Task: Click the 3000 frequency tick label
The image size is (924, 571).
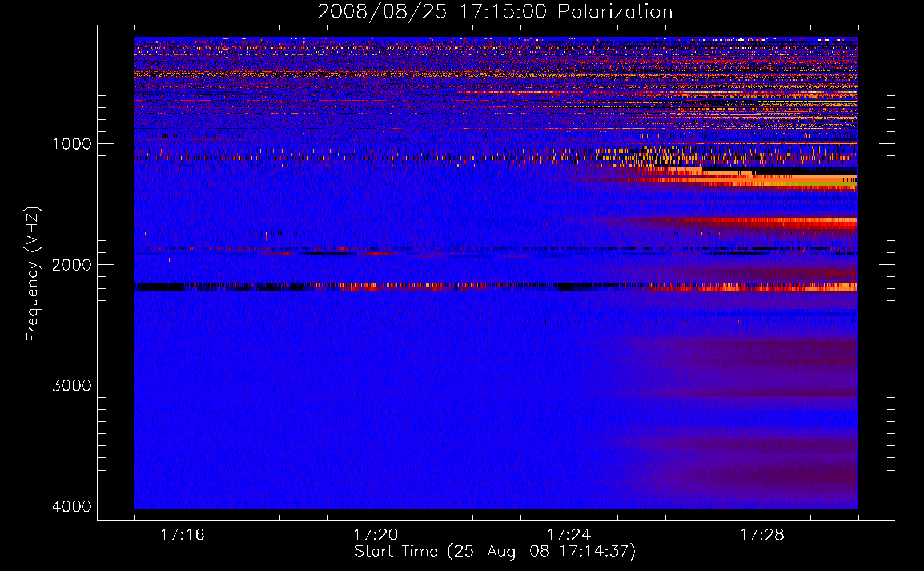Action: coord(71,385)
